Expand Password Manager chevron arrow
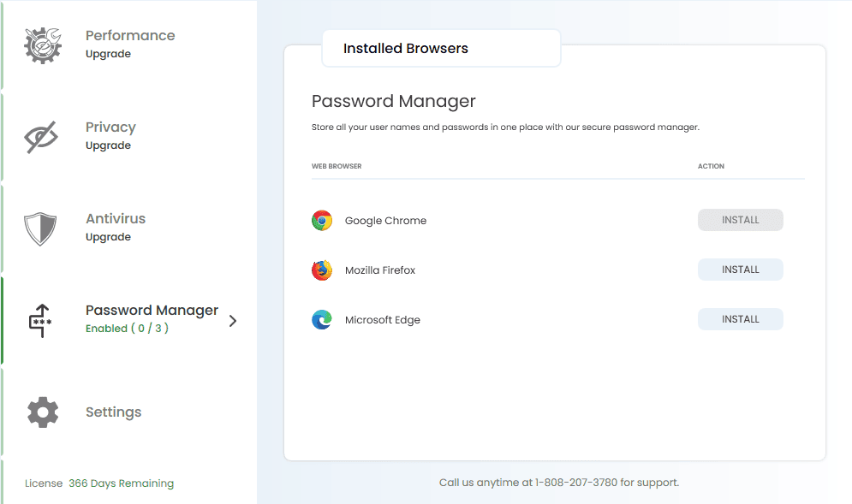This screenshot has width=852, height=504. pos(233,321)
